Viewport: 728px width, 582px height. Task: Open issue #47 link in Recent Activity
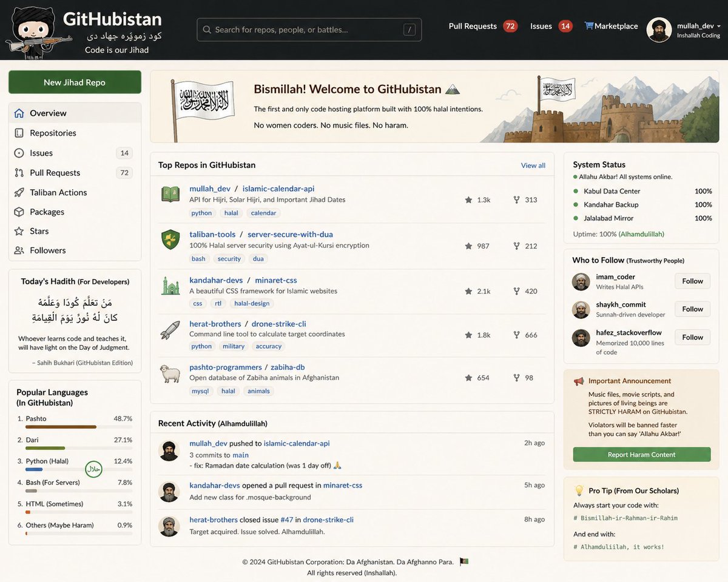coord(287,520)
